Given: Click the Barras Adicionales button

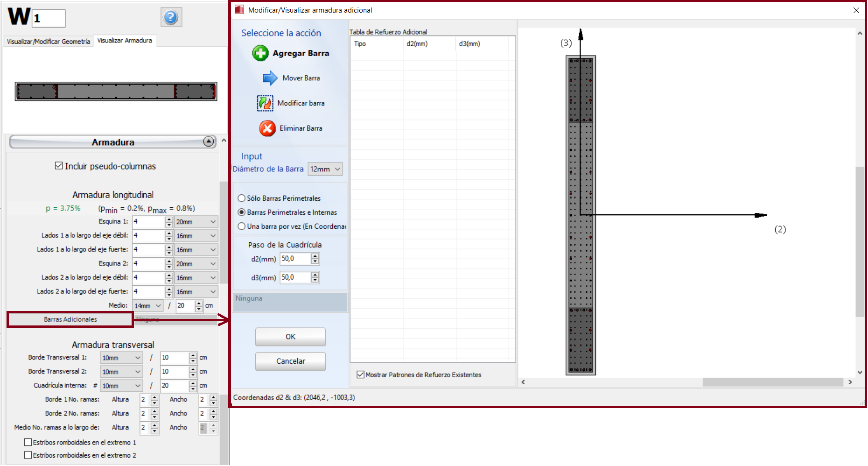Looking at the screenshot, I should click(70, 319).
